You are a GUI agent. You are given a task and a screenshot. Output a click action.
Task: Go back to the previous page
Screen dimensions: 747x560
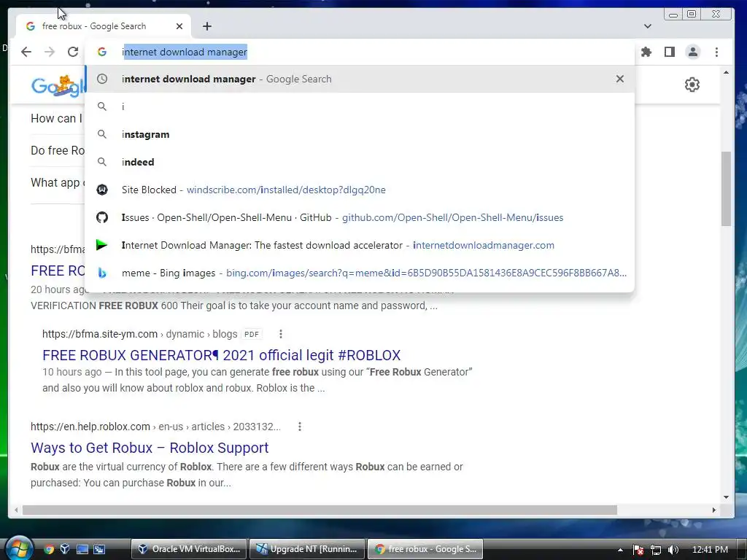pyautogui.click(x=26, y=52)
